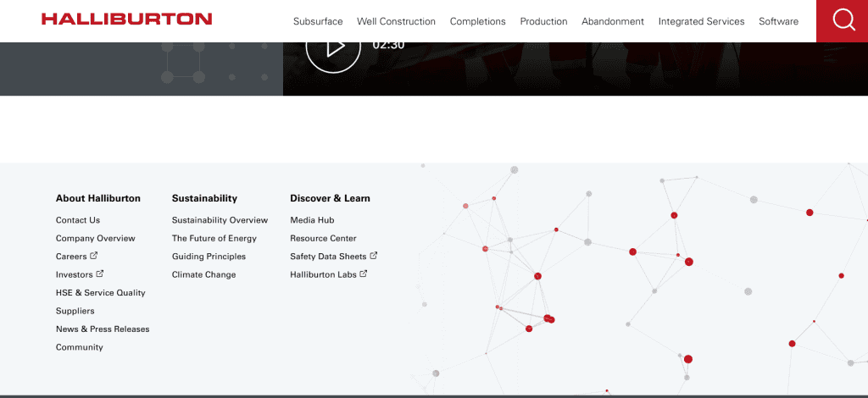
Task: Click external icon next to Safety Data Sheets
Action: click(374, 256)
